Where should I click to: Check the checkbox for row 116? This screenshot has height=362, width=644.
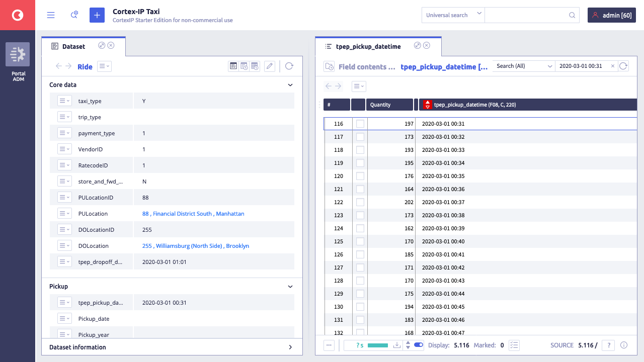(360, 124)
